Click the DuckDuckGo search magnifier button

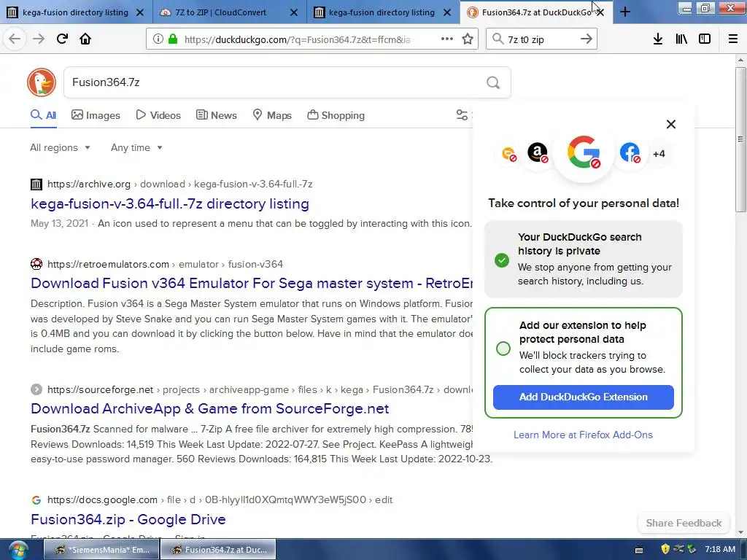coord(493,83)
